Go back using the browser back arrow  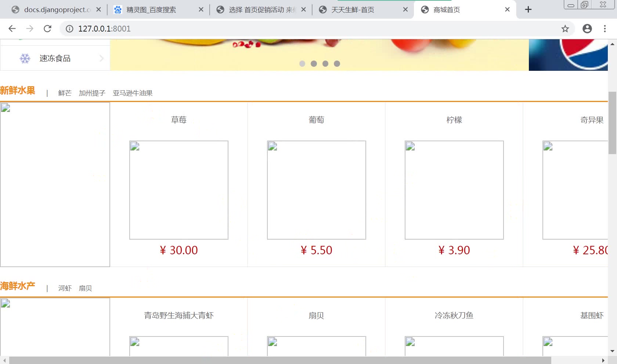[12, 29]
